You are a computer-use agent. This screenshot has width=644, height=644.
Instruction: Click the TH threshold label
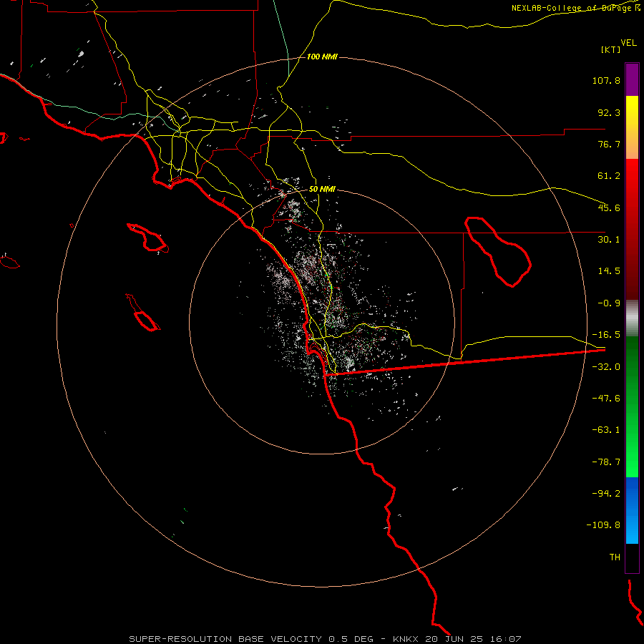click(615, 557)
